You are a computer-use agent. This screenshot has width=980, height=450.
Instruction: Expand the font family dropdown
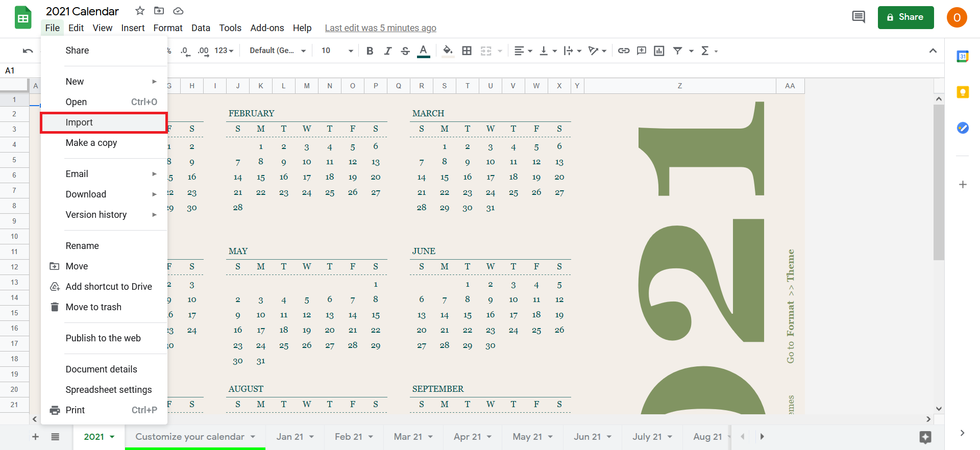pos(278,51)
